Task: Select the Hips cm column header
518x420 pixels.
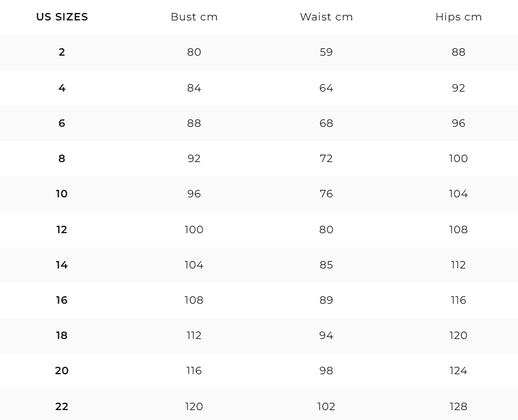Action: 459,17
